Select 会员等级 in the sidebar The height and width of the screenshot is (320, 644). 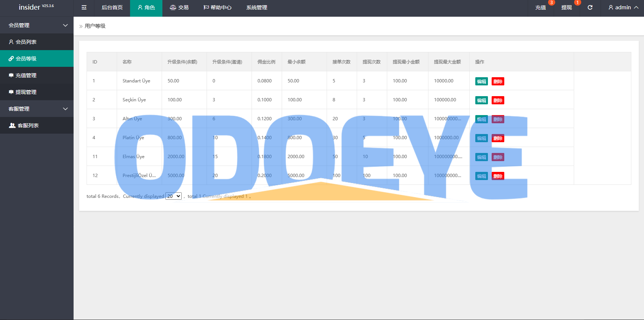coord(26,59)
